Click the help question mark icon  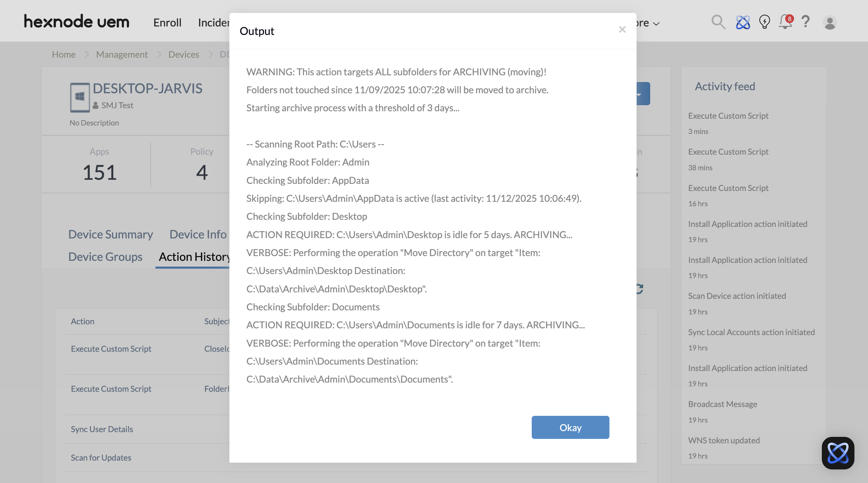806,22
